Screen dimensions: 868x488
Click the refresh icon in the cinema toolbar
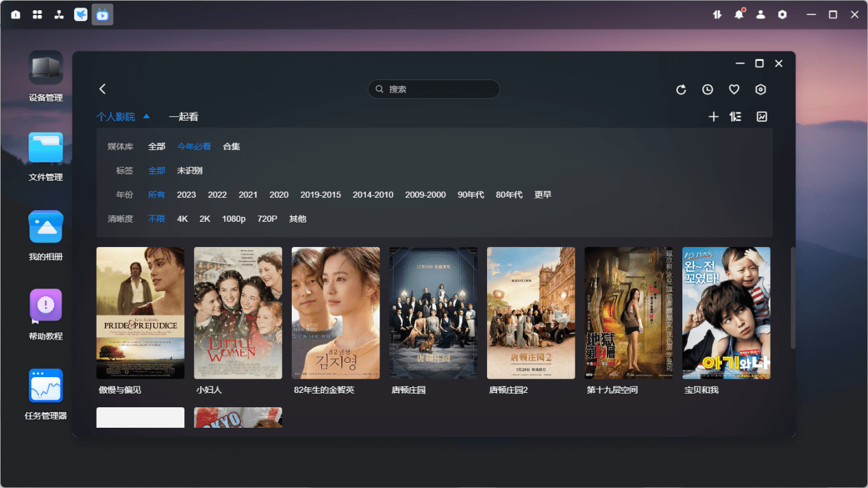tap(681, 90)
